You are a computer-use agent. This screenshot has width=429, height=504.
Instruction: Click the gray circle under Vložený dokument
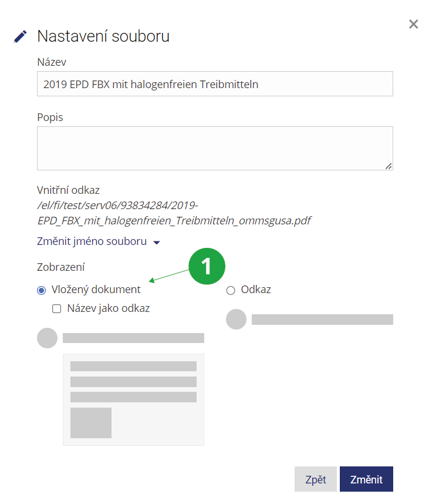[x=47, y=338]
